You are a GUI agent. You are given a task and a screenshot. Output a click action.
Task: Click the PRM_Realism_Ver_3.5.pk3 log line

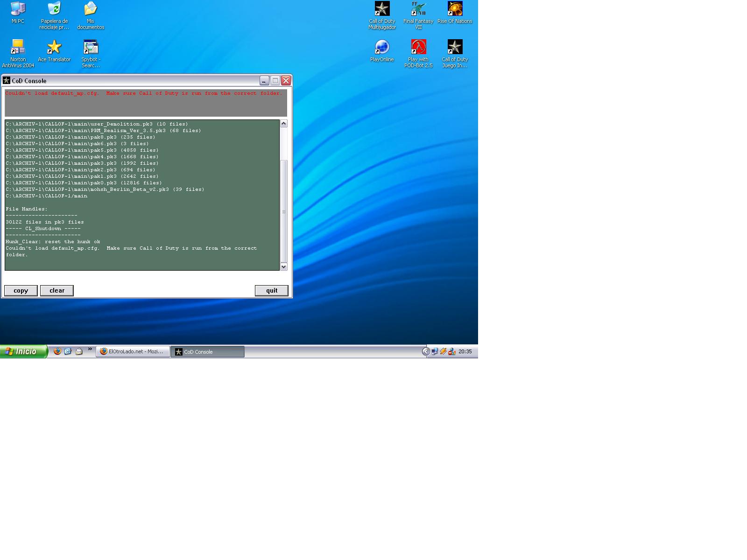pyautogui.click(x=104, y=131)
